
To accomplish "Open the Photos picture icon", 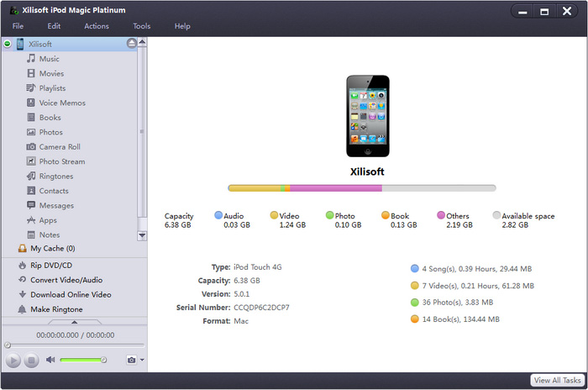I will [31, 132].
